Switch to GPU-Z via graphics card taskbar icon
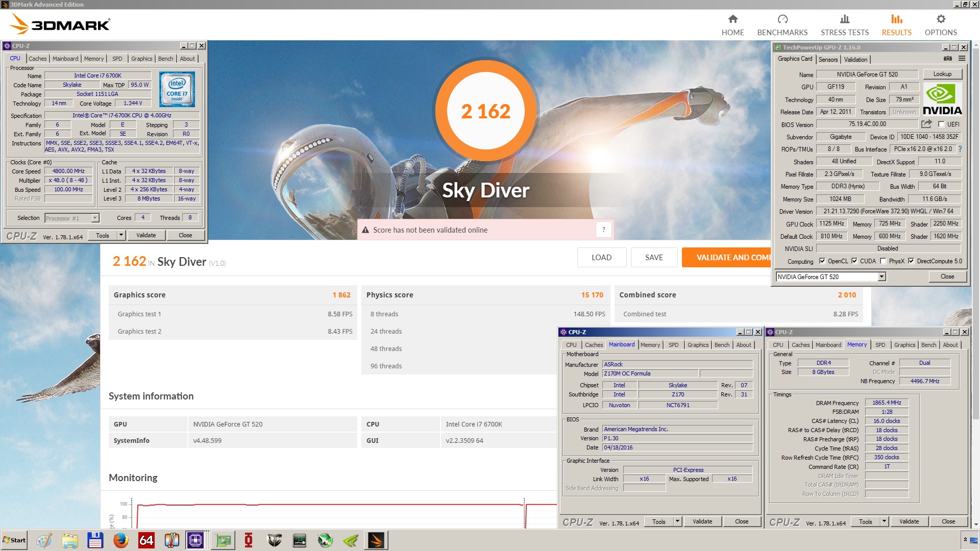This screenshot has width=980, height=551. (x=223, y=540)
